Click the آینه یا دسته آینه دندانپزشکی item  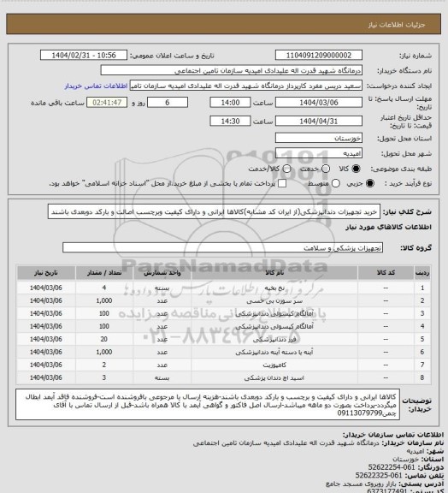[x=274, y=352]
